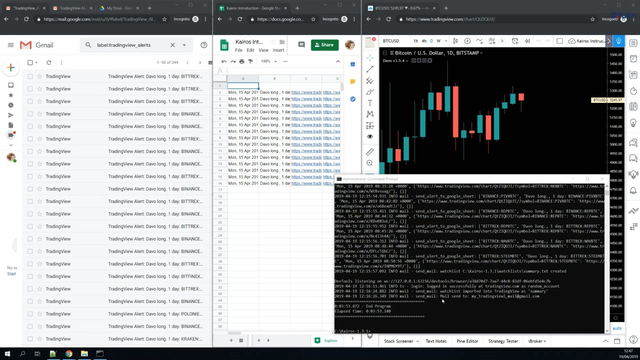
Task: Open Calendar in Sheets side panel
Action: [353, 64]
